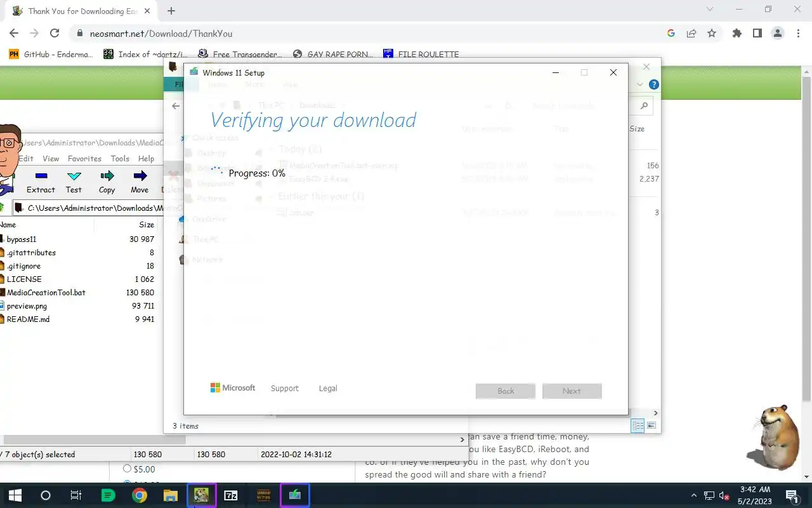
Task: Open the Tools menu in 7-Zip
Action: coord(120,159)
